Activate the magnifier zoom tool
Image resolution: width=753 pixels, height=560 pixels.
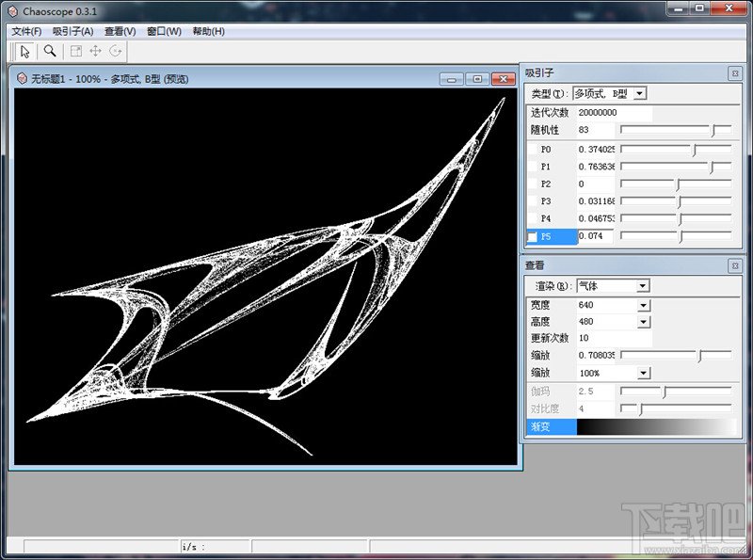point(50,51)
